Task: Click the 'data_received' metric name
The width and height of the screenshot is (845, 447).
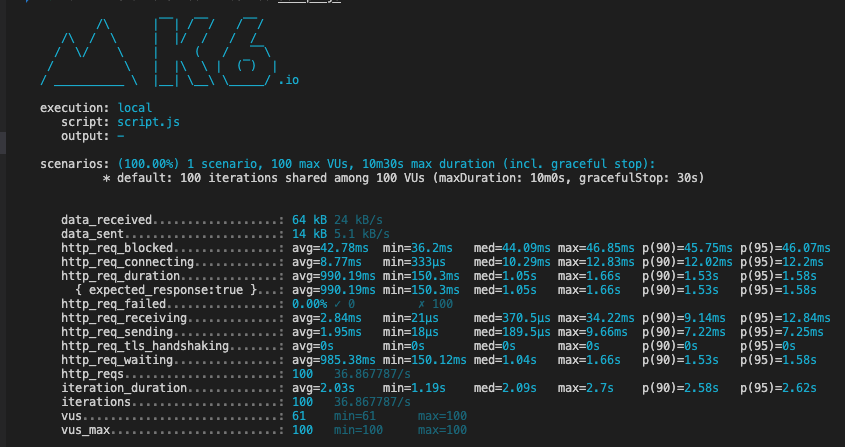Action: tap(106, 220)
